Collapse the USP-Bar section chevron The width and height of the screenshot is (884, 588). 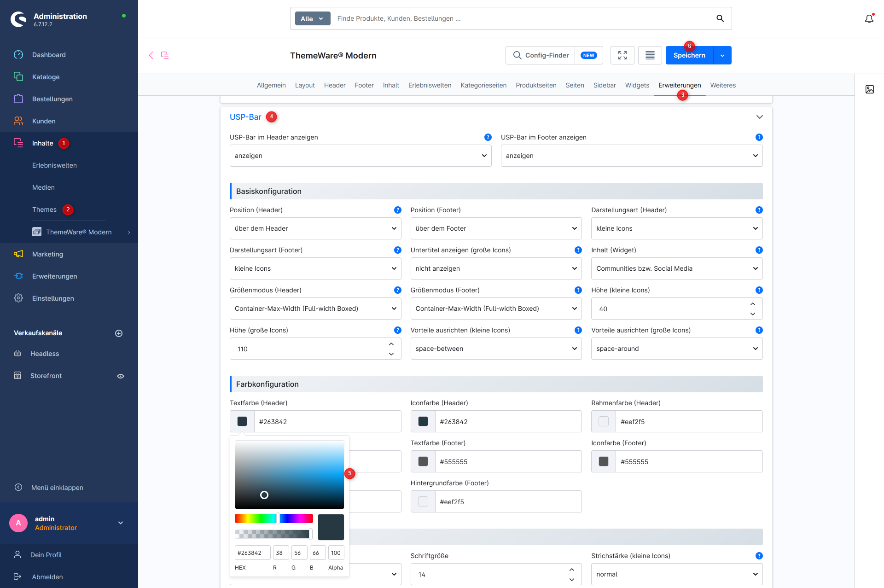click(760, 117)
